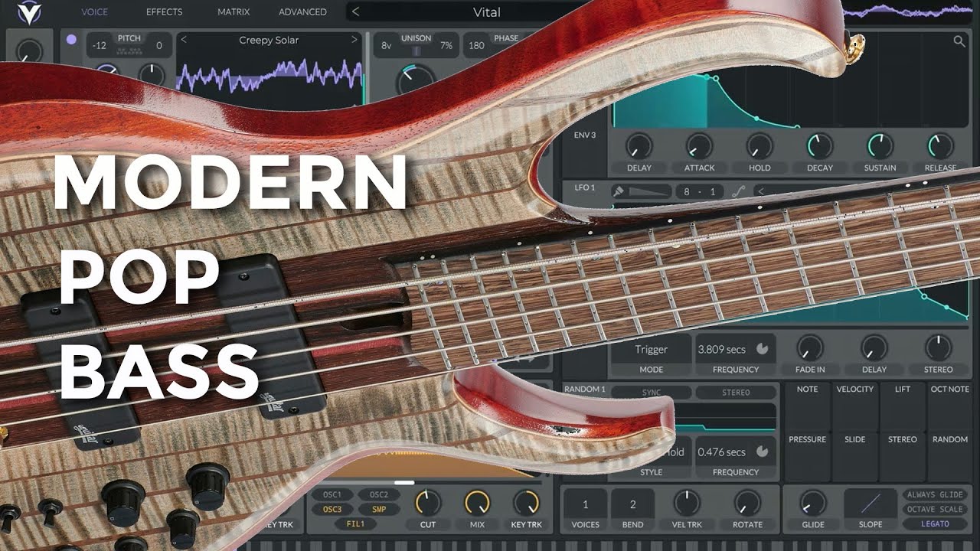Select the LFO 1 paint brush tool

click(619, 191)
